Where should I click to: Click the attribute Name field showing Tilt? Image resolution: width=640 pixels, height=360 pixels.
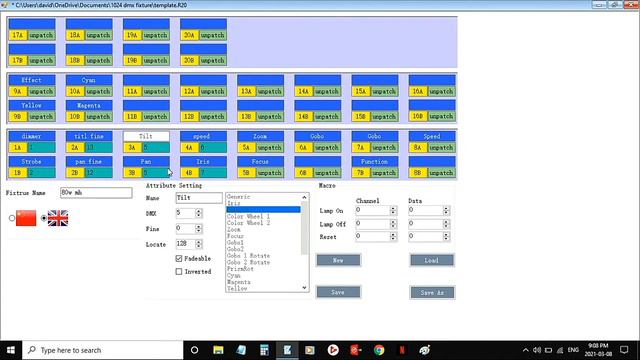(x=199, y=198)
